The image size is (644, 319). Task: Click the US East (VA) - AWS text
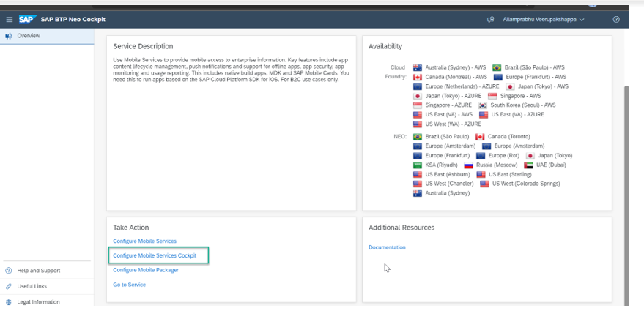click(449, 115)
